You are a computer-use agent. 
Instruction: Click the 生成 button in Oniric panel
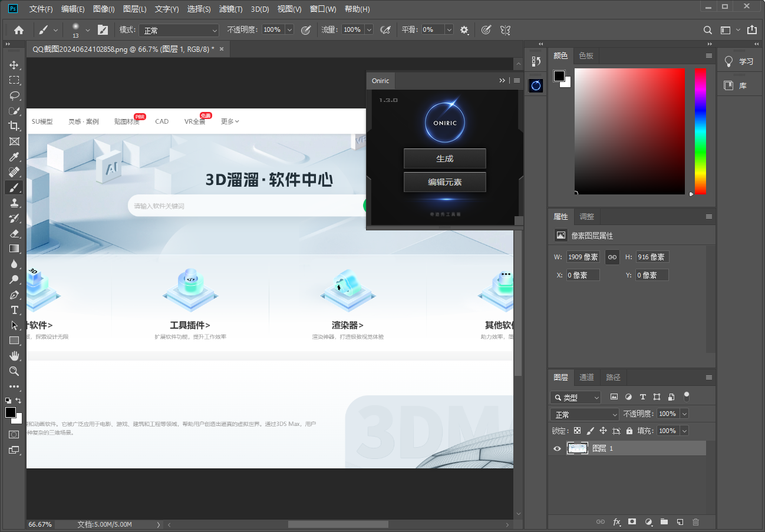point(444,158)
